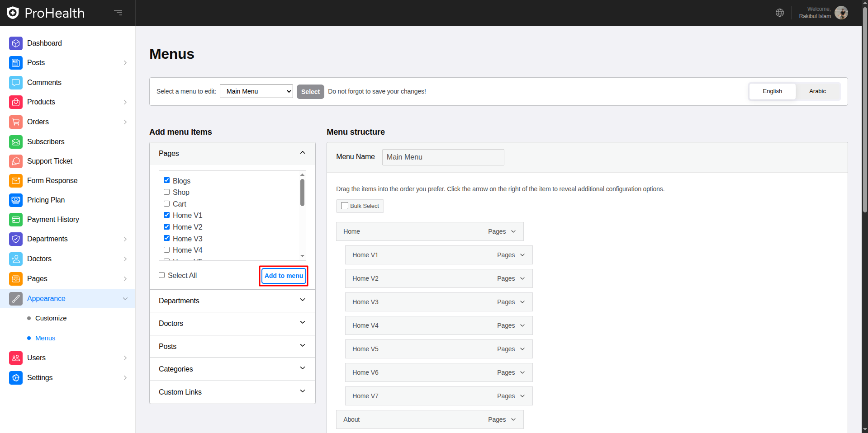Viewport: 868px width, 433px height.
Task: Click the Subscribers envelope icon
Action: [16, 142]
